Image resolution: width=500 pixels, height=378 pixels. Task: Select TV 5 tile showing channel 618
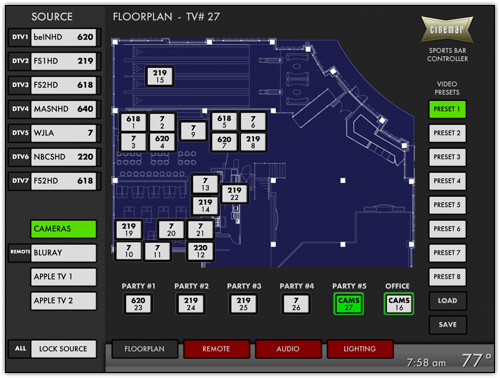click(x=224, y=121)
